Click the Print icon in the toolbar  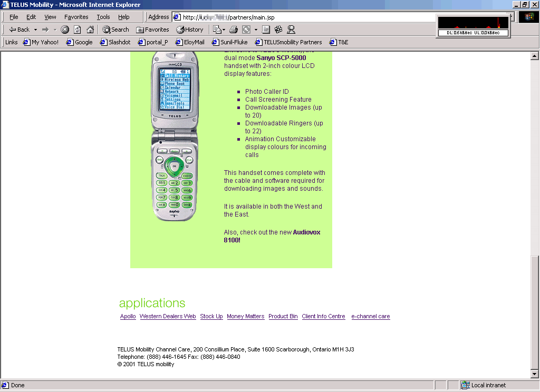pos(234,30)
